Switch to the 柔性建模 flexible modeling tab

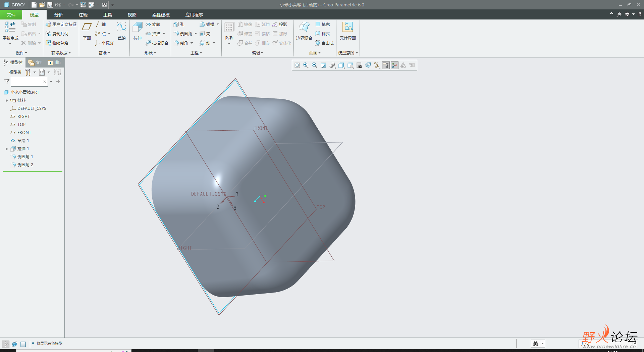click(x=161, y=15)
